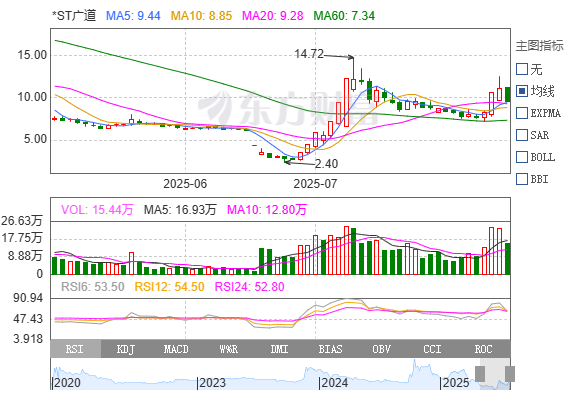Select the 无 (none) main indicator checkbox
Screen dimensions: 570x402
click(x=522, y=69)
